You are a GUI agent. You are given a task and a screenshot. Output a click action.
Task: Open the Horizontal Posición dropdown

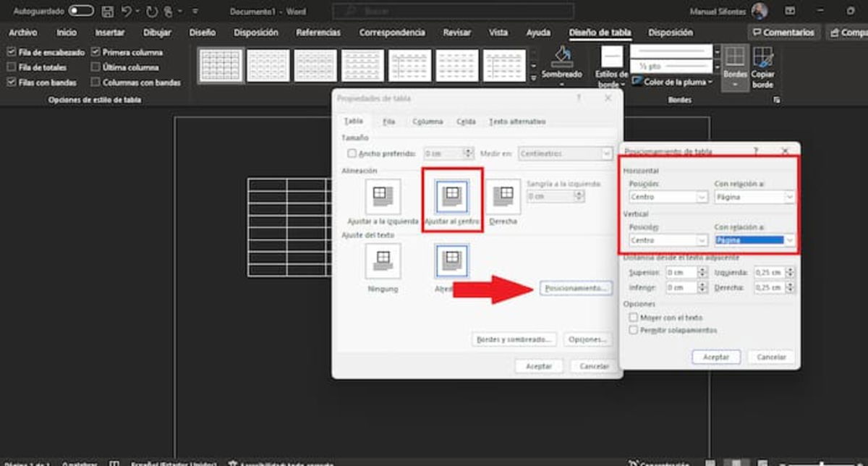(667, 197)
